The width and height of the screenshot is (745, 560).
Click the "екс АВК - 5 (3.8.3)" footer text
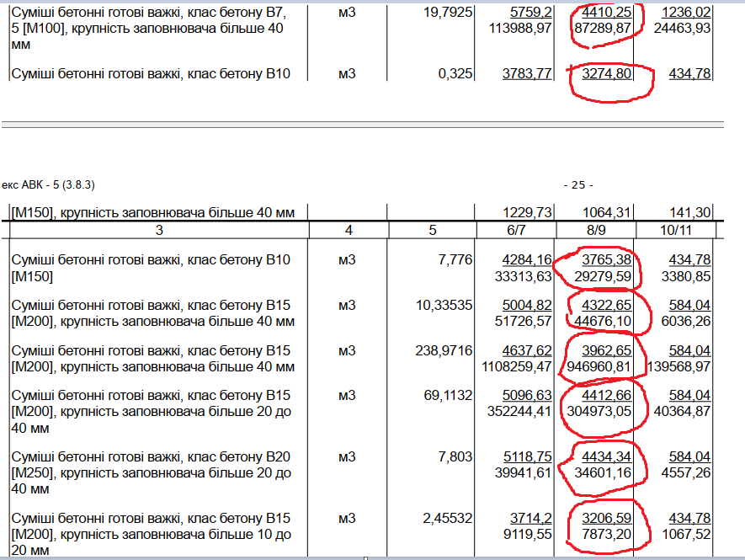[x=53, y=184]
